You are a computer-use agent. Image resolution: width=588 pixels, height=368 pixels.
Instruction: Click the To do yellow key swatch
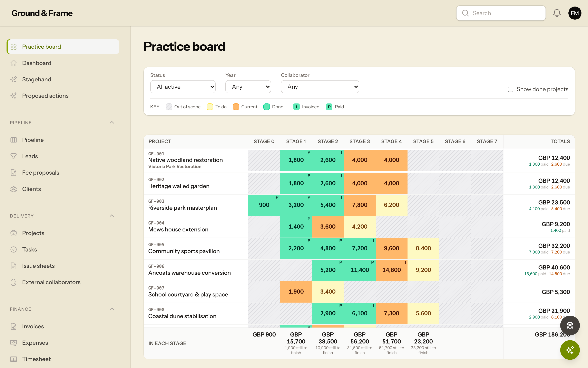210,107
